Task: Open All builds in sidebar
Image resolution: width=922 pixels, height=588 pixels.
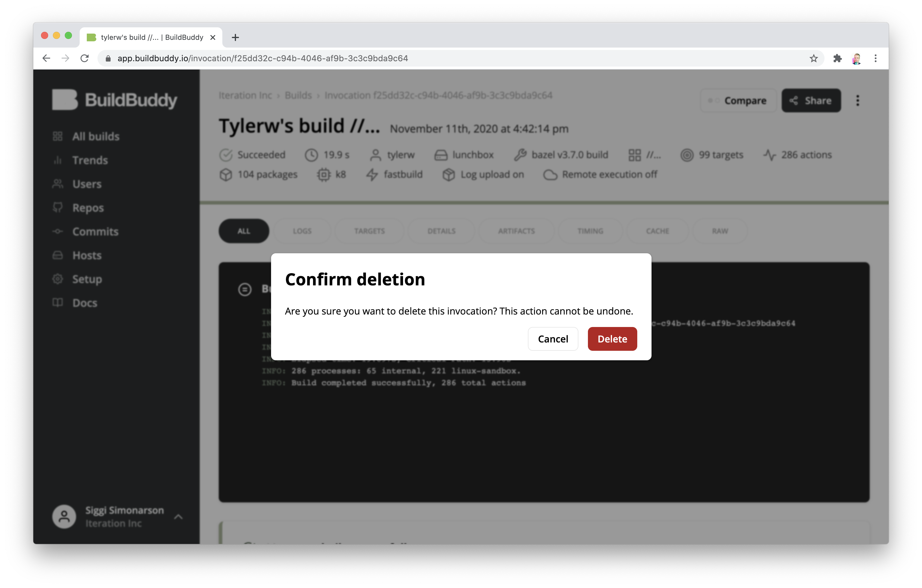Action: coord(96,136)
